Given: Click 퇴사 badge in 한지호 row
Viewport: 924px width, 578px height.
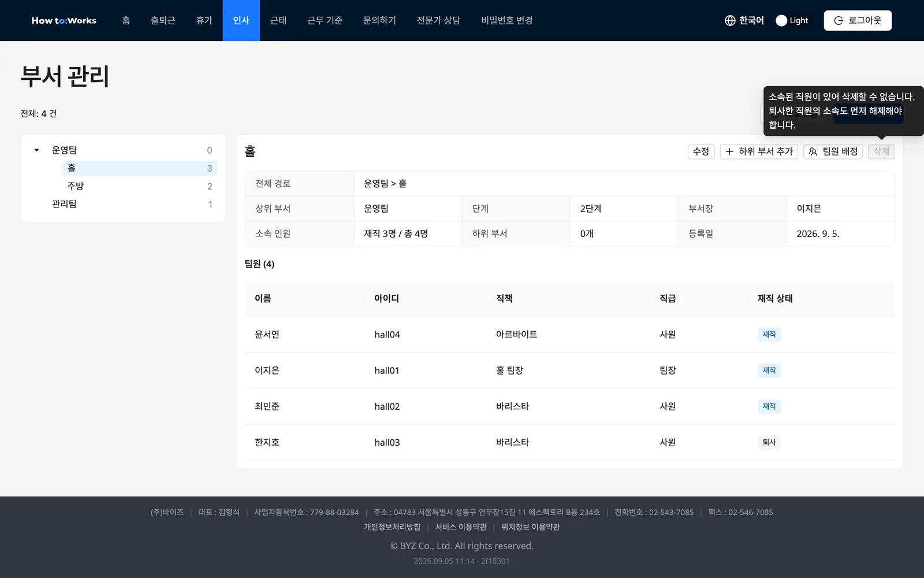Looking at the screenshot, I should pos(769,442).
